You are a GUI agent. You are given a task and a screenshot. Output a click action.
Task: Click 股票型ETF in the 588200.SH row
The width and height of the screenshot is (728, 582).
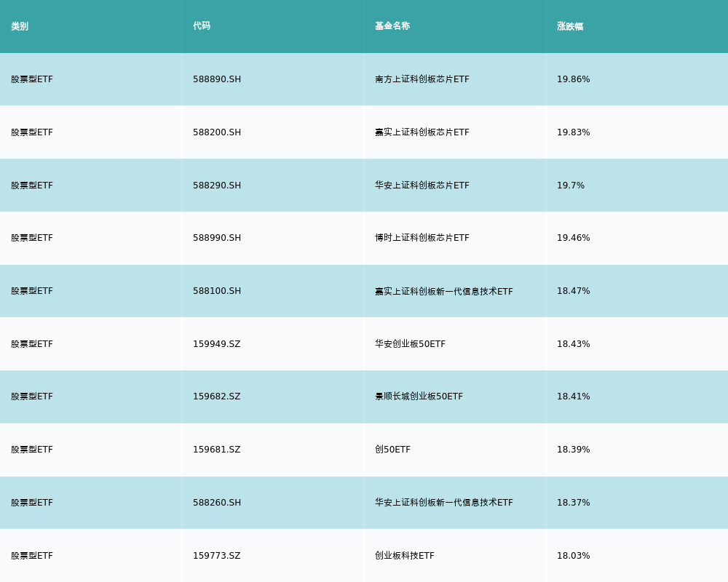32,132
